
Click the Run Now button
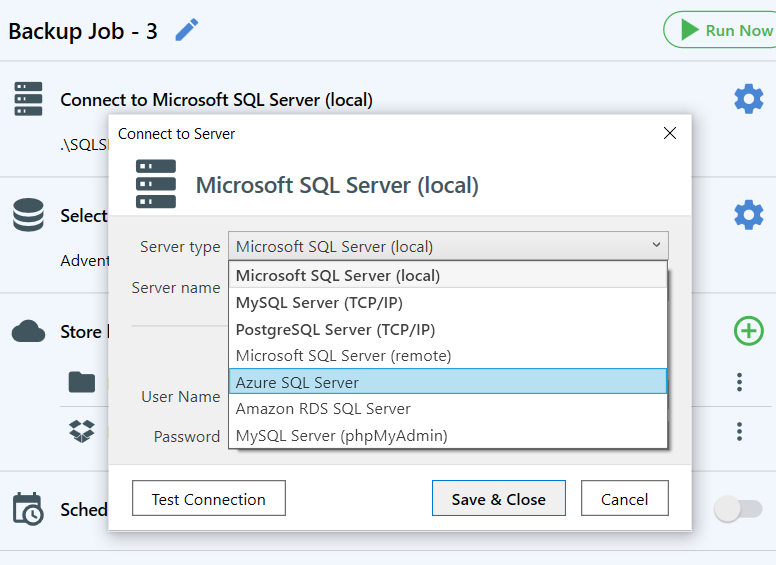720,30
